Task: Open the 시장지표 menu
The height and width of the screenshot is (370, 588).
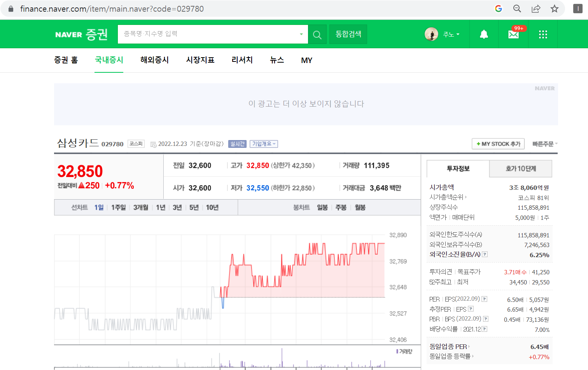Action: 200,60
